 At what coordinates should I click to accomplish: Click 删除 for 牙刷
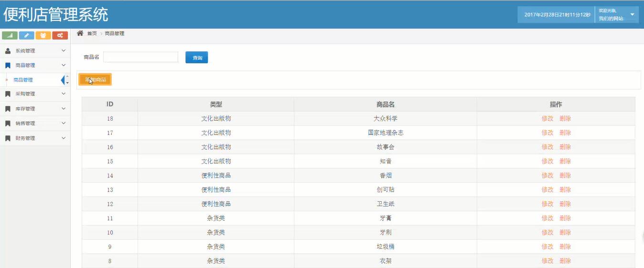click(565, 232)
